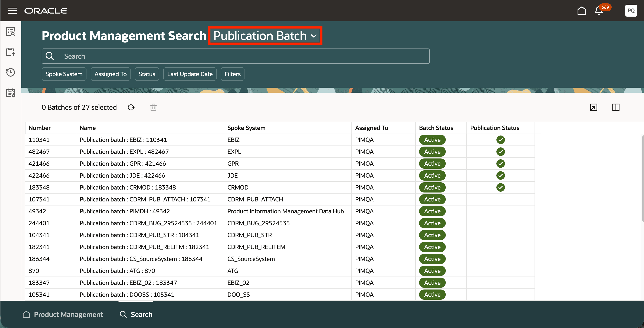Select batch number 49342
This screenshot has height=328, width=644.
[x=37, y=211]
